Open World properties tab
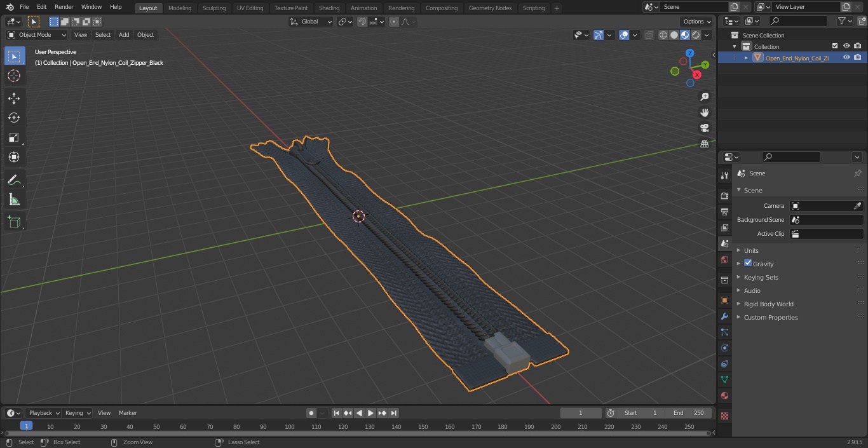The height and width of the screenshot is (448, 868). pyautogui.click(x=724, y=259)
